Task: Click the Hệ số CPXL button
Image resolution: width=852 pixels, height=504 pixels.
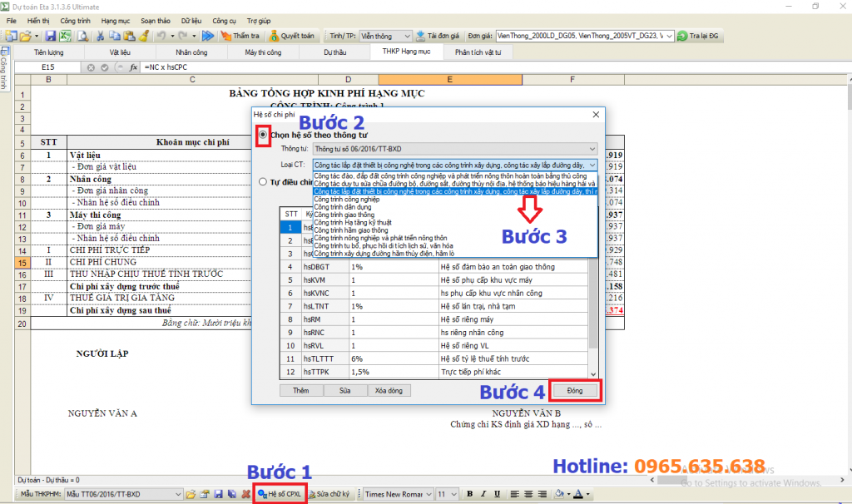Action: (x=280, y=494)
